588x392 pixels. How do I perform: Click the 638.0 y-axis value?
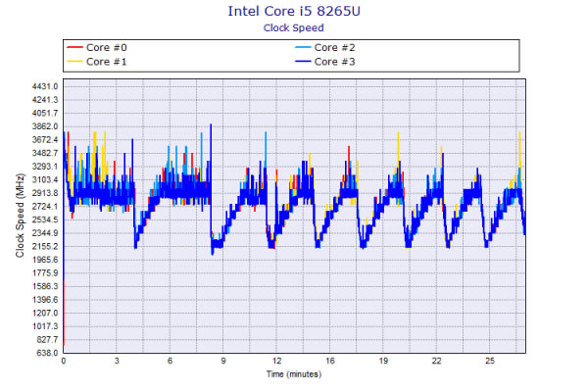pyautogui.click(x=47, y=353)
